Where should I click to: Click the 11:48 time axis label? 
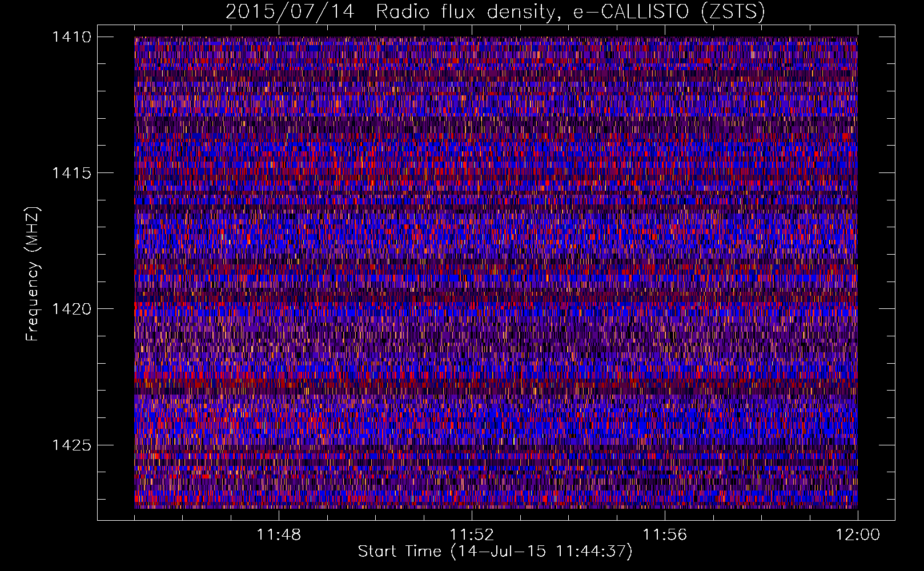tap(279, 535)
